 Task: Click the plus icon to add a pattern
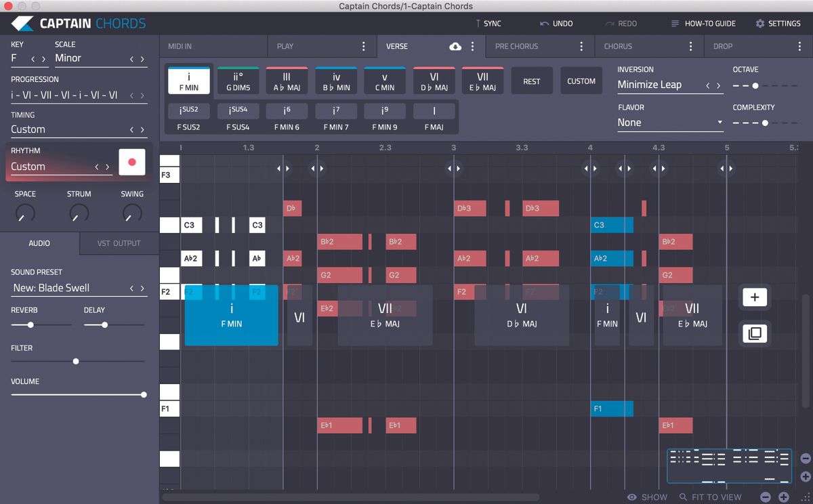[754, 297]
